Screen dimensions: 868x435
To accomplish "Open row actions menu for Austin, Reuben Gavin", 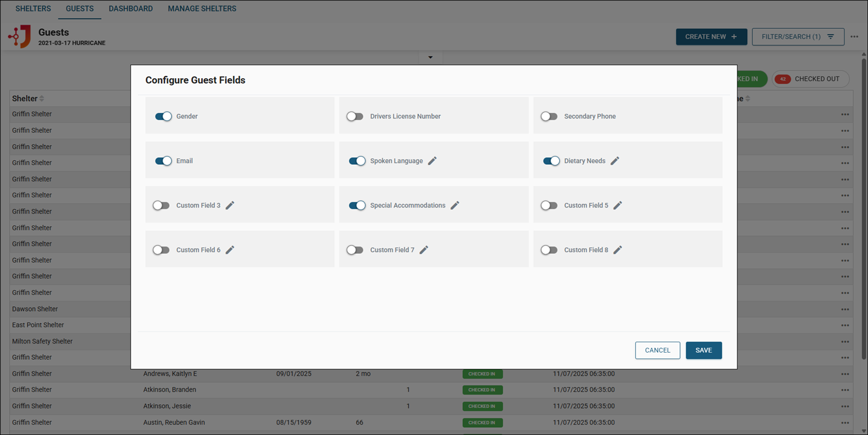I will coord(845,422).
